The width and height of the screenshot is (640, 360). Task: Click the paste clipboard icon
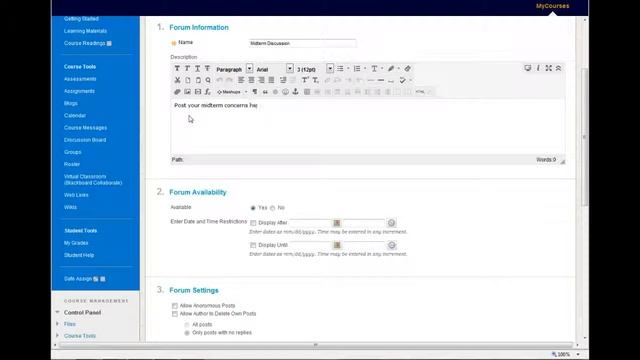click(x=198, y=80)
